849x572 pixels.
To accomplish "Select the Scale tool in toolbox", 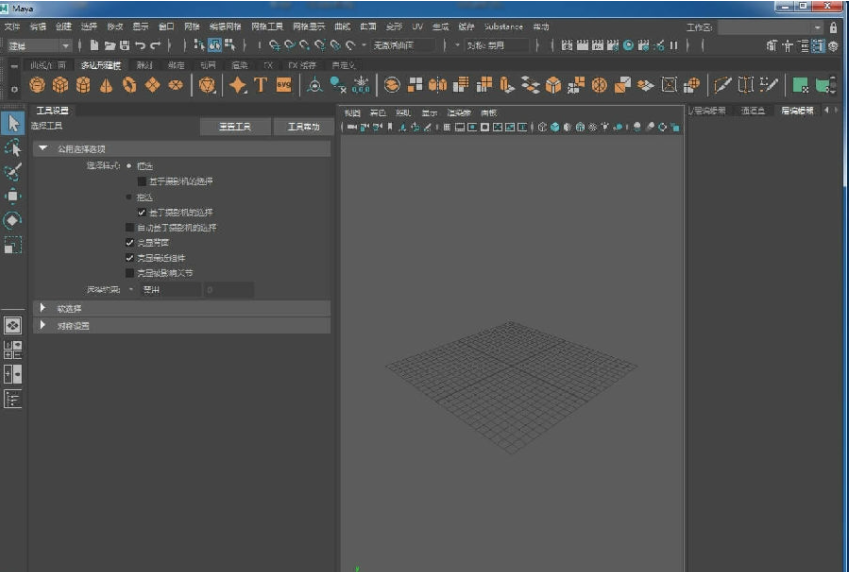I will point(12,244).
